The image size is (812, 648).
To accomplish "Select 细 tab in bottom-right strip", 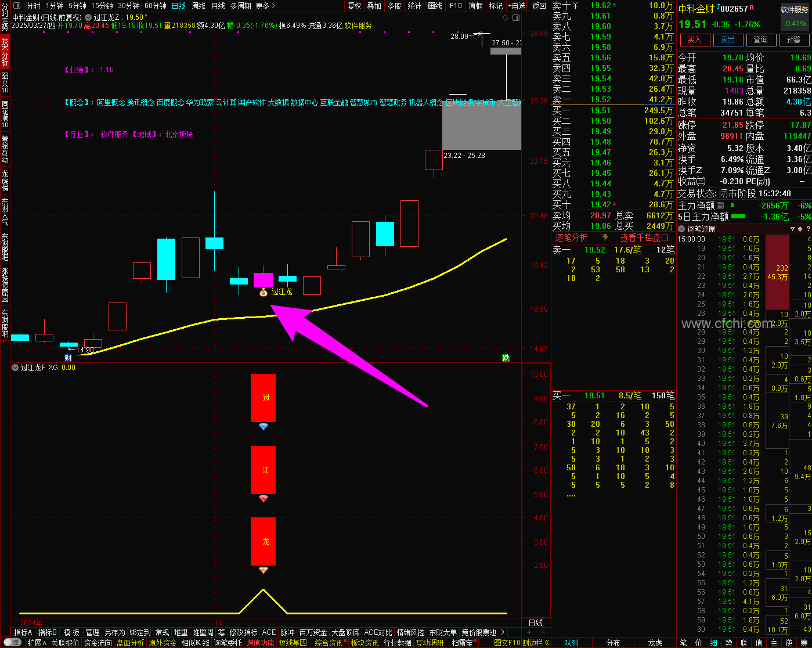I will tap(713, 643).
